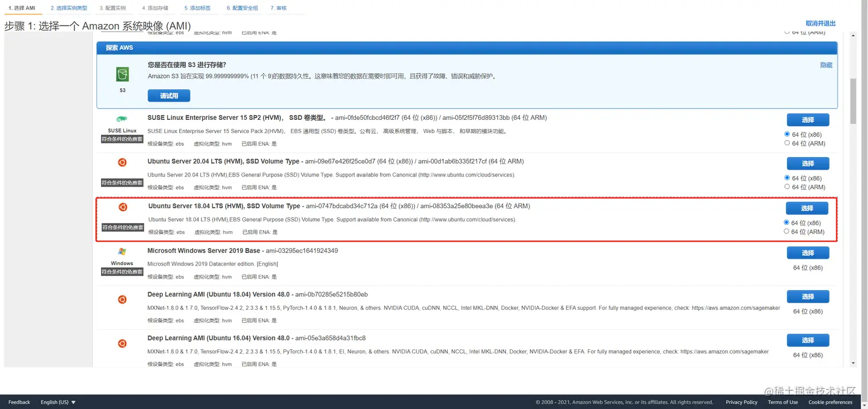Screen dimensions: 868x409
Task: Open the English (US) language dropdown
Action: [x=58, y=402]
